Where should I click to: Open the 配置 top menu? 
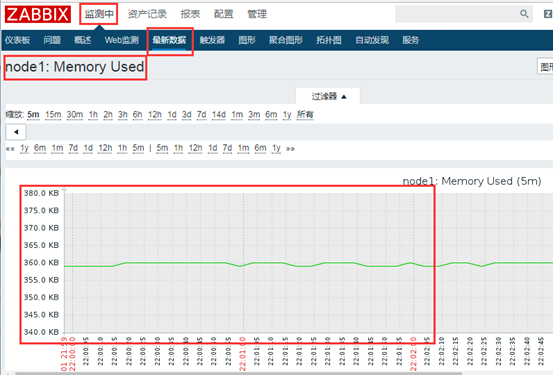pos(224,14)
